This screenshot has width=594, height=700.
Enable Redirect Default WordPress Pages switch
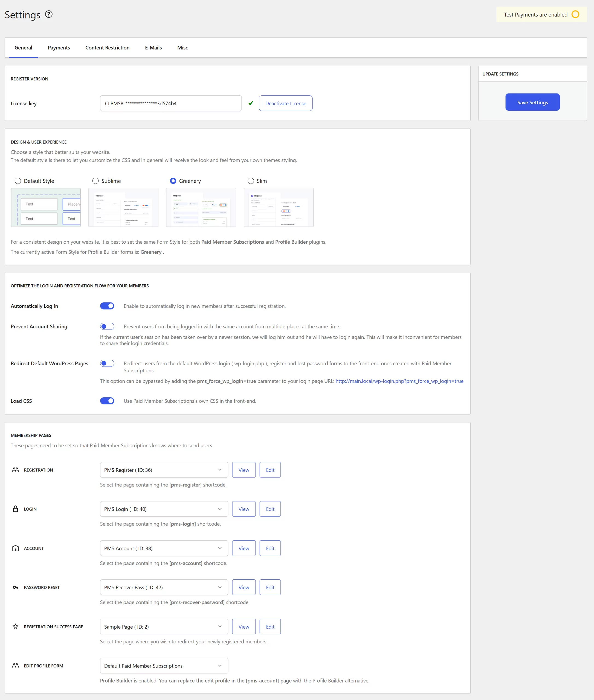(107, 363)
